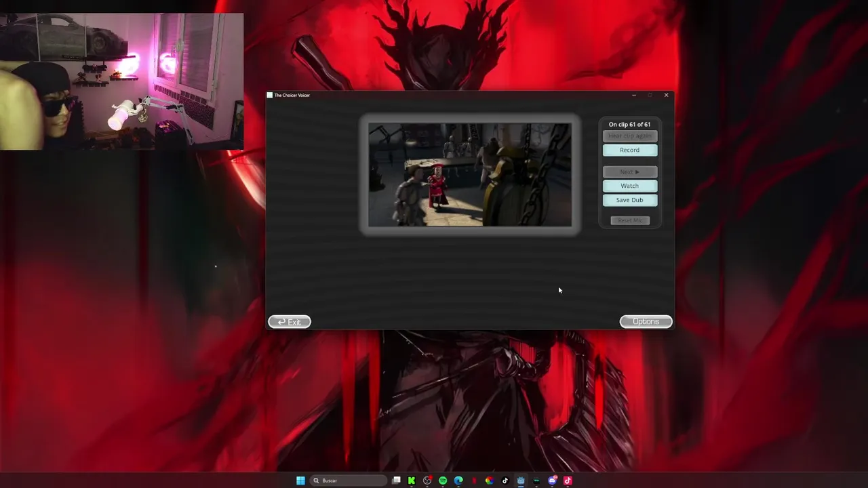Close The Choicer Voicer window
Image resolution: width=868 pixels, height=488 pixels.
point(666,95)
